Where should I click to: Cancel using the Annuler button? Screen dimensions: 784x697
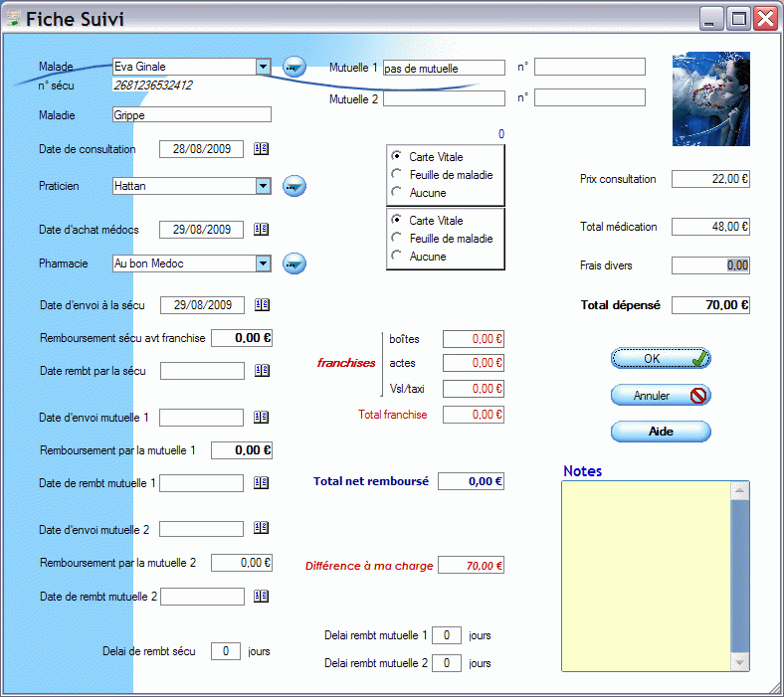[x=661, y=395]
